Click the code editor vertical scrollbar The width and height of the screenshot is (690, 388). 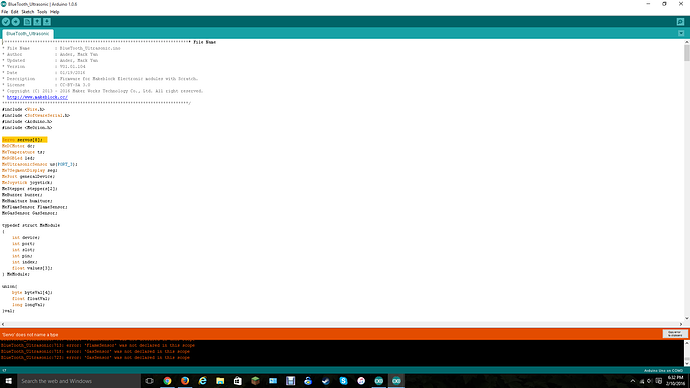click(686, 180)
